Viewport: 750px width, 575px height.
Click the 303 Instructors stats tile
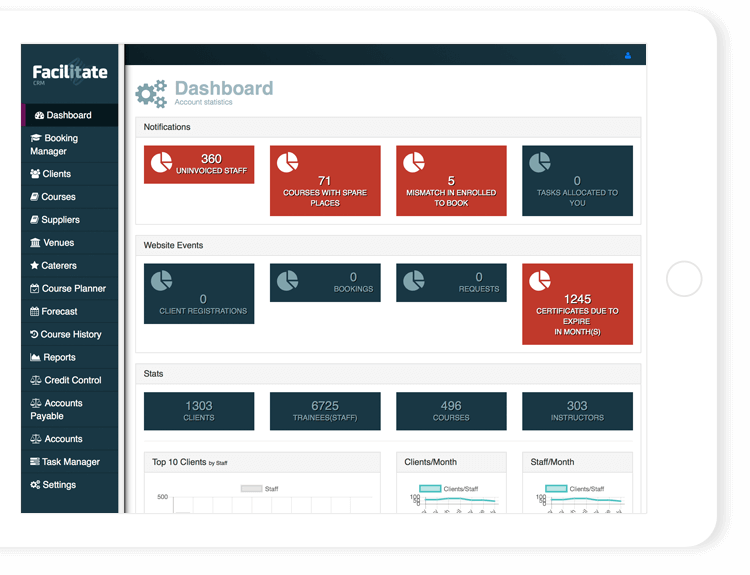577,411
